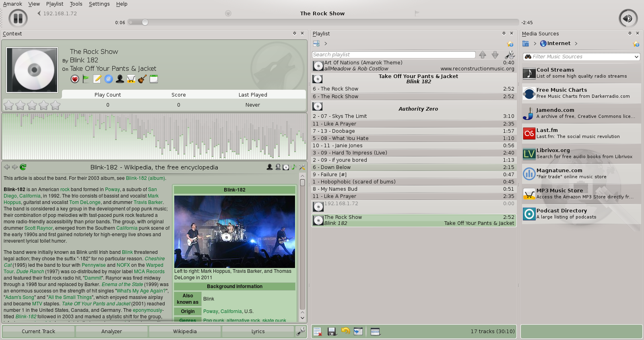Open the Blink-182 (album) link

[145, 178]
